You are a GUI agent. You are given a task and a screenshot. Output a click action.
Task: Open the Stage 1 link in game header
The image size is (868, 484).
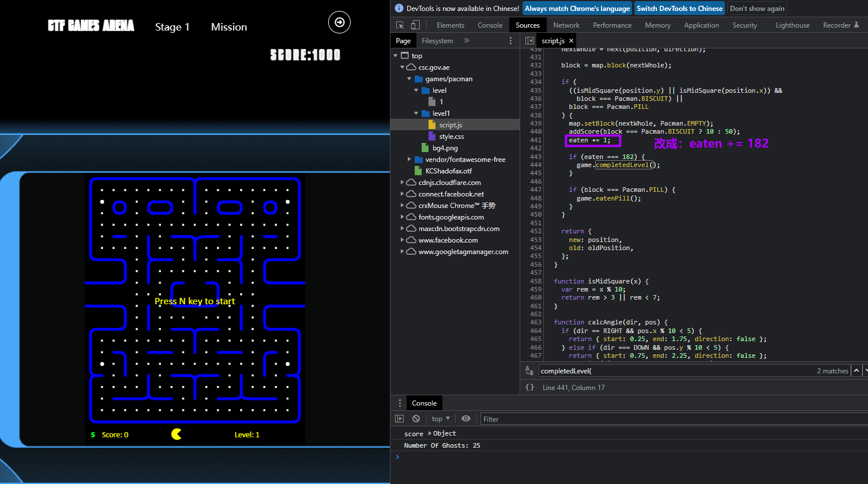[x=172, y=27]
